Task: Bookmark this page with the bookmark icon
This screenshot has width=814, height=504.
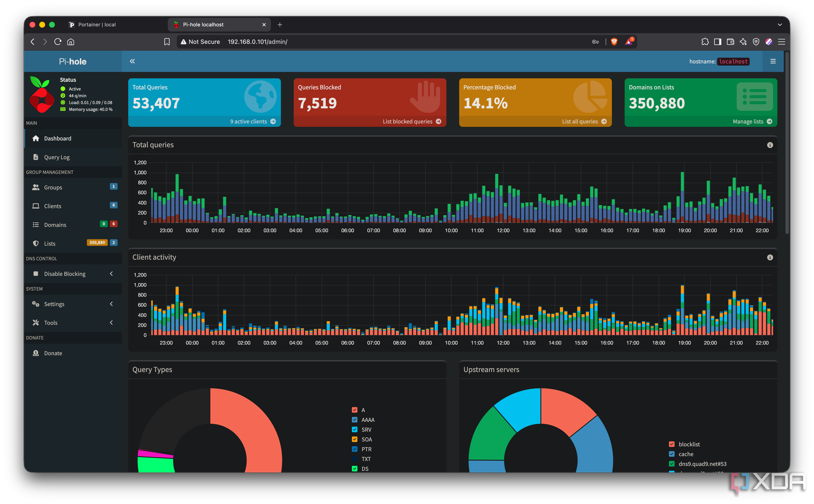Action: (167, 42)
